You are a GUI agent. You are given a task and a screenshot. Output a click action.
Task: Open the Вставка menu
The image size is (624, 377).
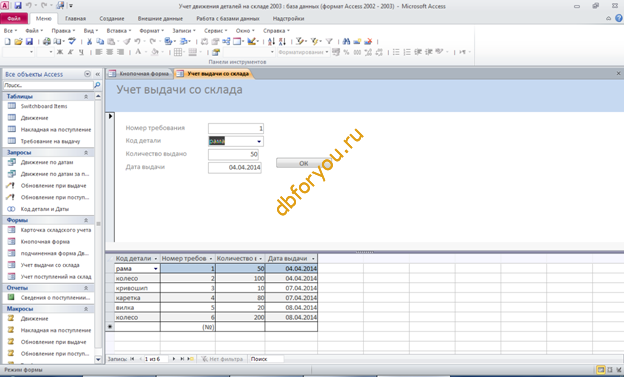[118, 31]
